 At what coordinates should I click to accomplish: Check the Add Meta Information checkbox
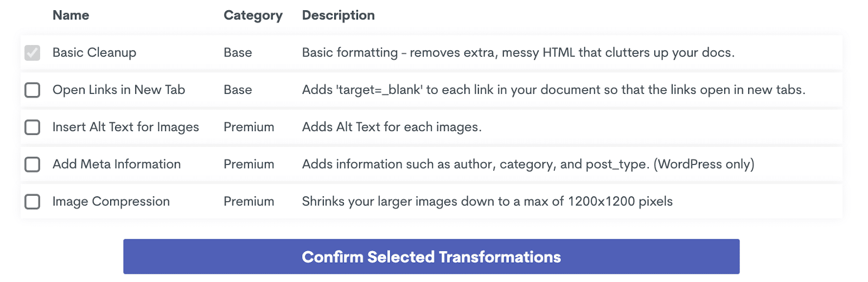point(33,164)
